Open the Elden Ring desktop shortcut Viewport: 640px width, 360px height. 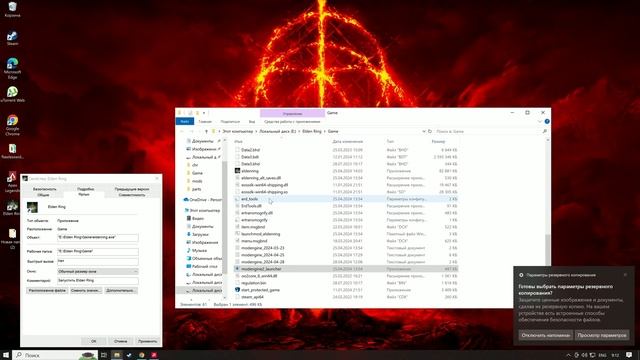click(11, 208)
